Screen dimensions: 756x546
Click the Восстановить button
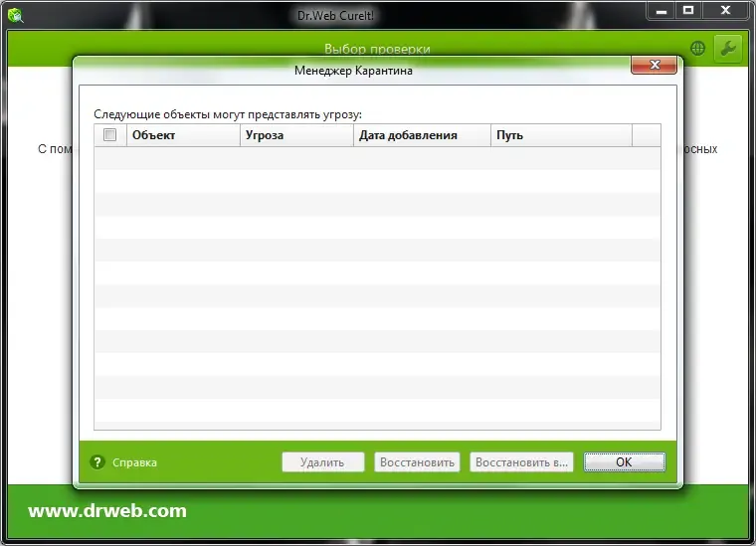click(x=417, y=462)
